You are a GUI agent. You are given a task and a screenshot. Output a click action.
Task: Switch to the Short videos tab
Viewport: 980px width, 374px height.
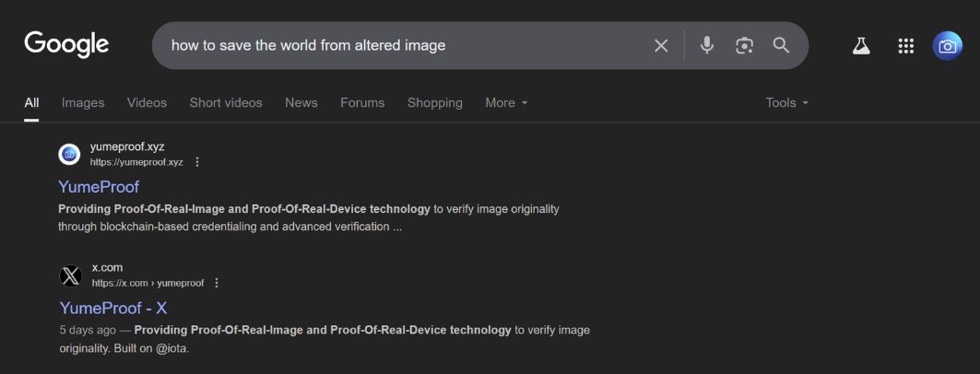(226, 103)
